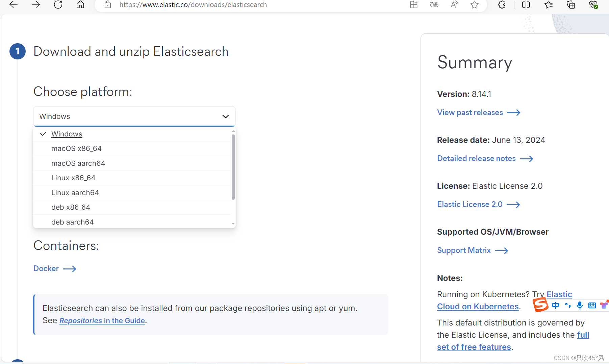The image size is (609, 364).
Task: Go back with the browser back arrow
Action: coord(14,5)
